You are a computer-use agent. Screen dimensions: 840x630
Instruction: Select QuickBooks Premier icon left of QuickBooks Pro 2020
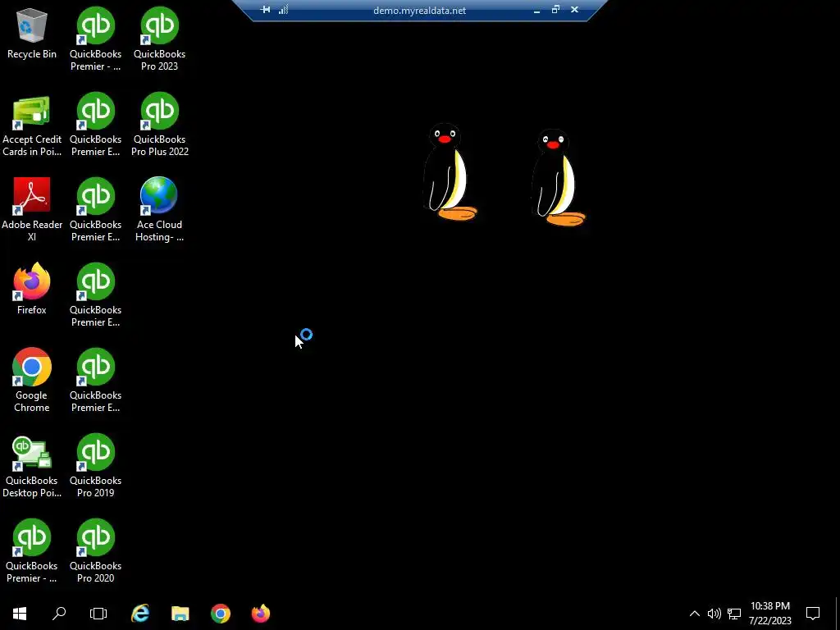32,550
